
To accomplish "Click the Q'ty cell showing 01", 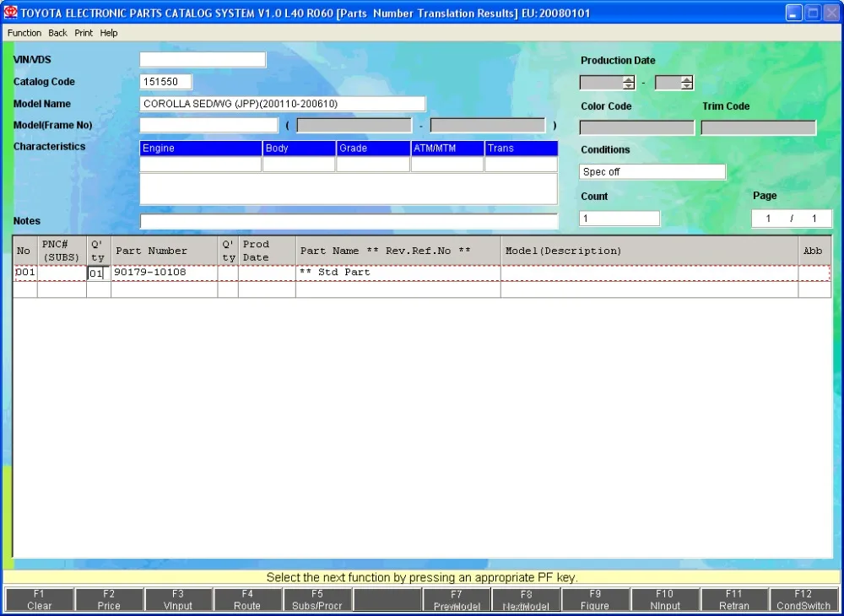I will tap(96, 273).
